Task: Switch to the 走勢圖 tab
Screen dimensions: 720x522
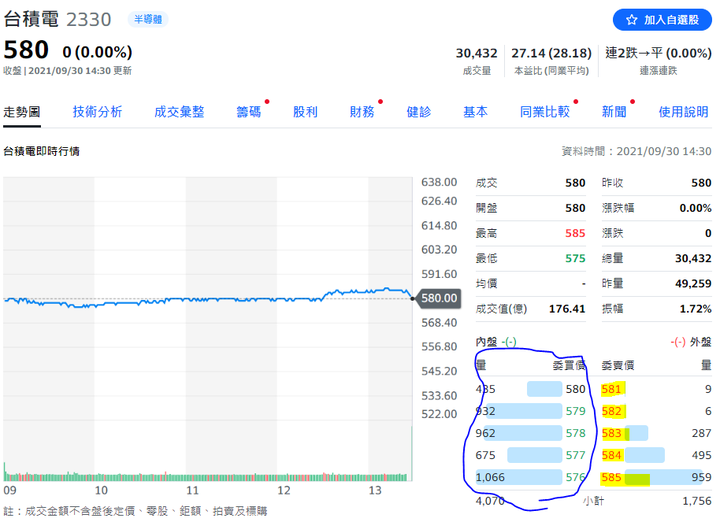Action: pos(22,112)
